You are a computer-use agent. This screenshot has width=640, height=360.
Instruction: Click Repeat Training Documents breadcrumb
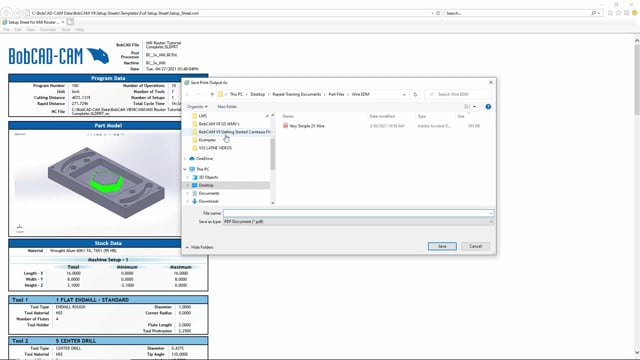297,94
